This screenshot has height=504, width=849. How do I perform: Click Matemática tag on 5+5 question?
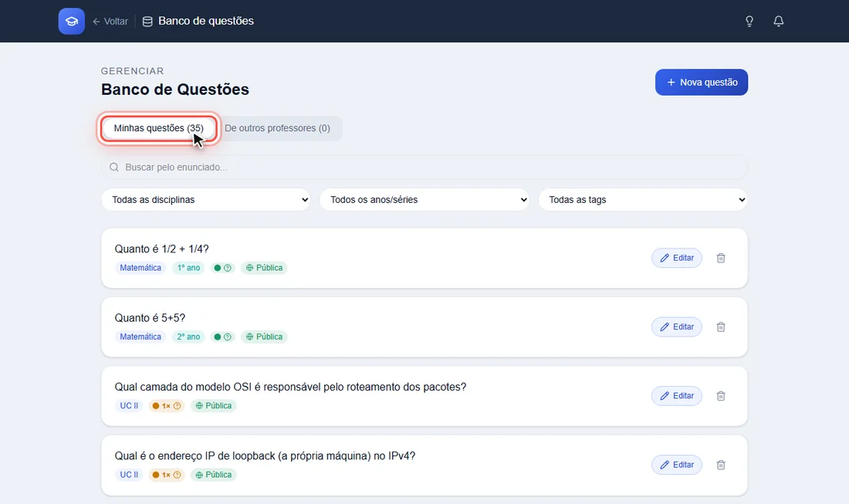(140, 337)
